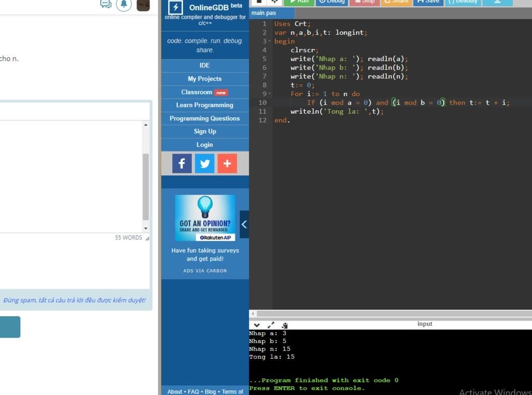Viewport: 532px width, 395px height.
Task: Click the answer box vertical scrollbar
Action: (x=145, y=187)
